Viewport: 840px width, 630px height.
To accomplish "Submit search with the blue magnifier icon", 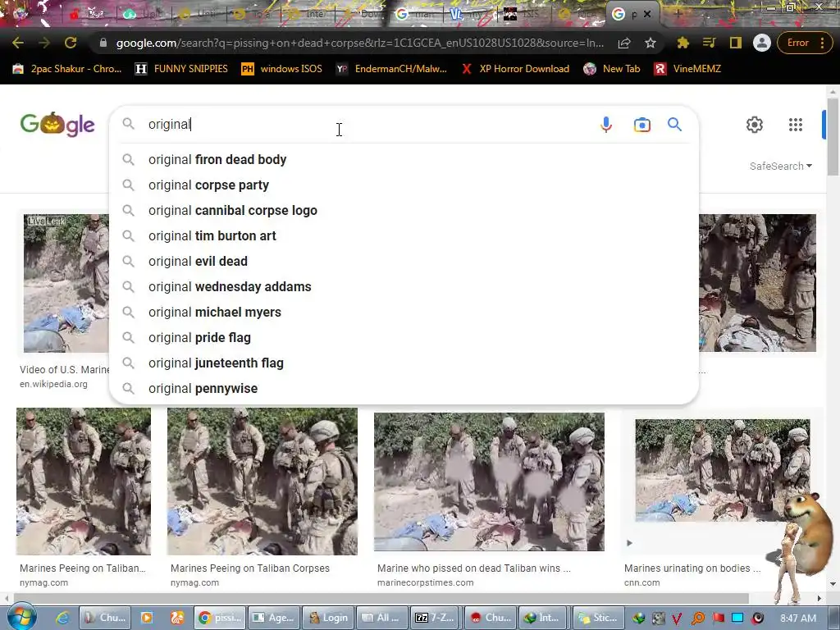I will (674, 125).
